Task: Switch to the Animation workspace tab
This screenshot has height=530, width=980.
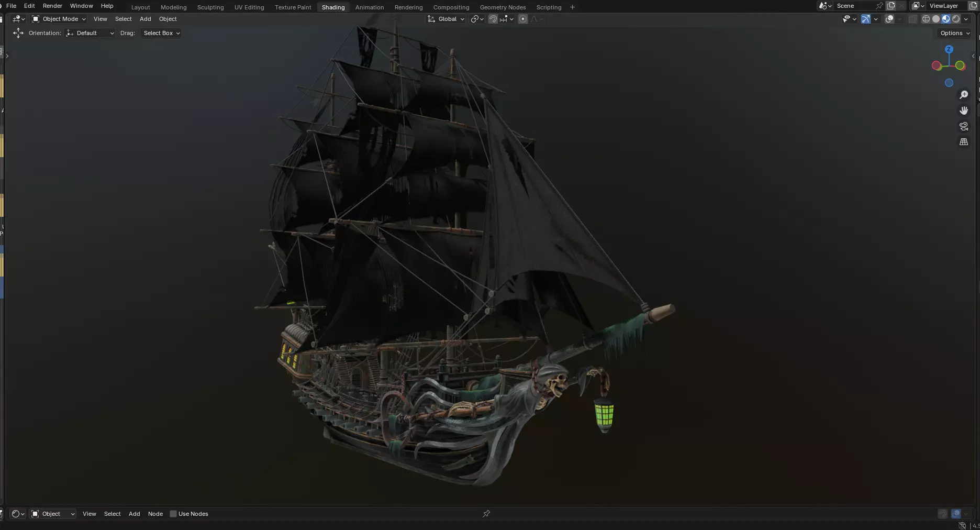Action: (370, 7)
